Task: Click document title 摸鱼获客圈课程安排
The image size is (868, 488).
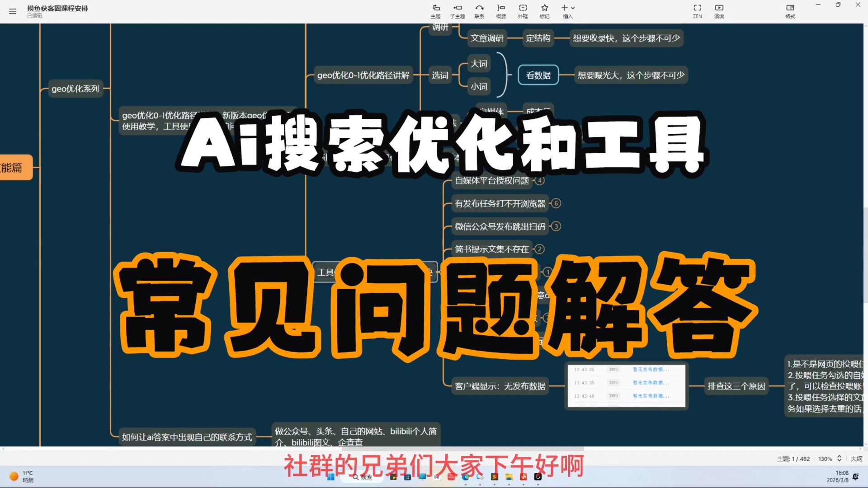Action: (57, 8)
